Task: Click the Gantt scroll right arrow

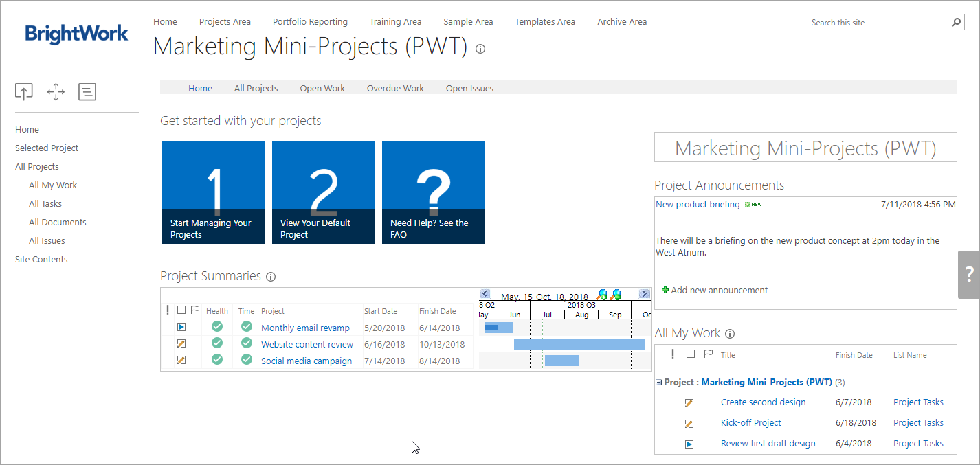Action: [x=644, y=294]
